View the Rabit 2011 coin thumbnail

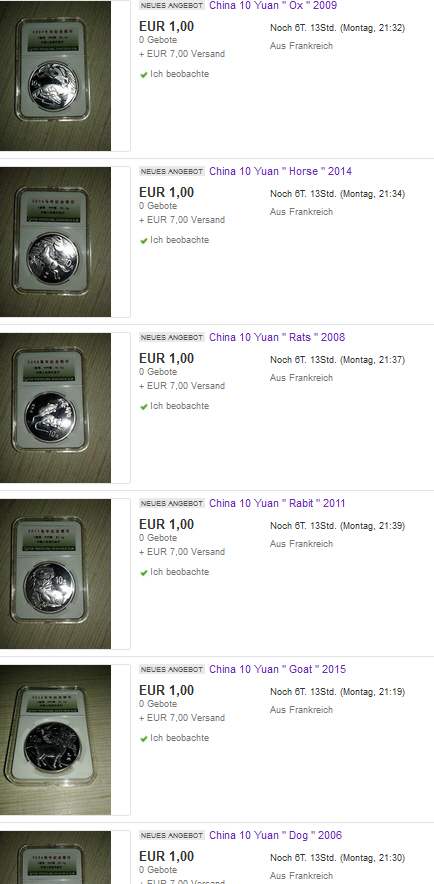point(55,573)
